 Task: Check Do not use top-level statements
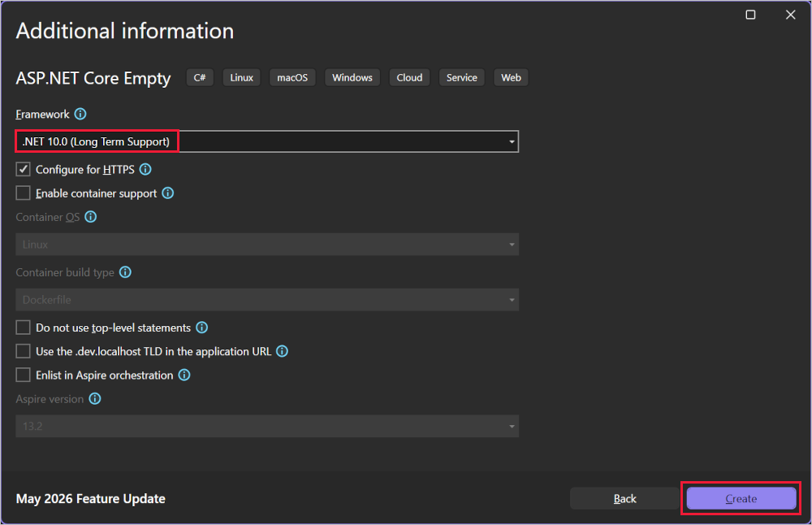pyautogui.click(x=23, y=327)
